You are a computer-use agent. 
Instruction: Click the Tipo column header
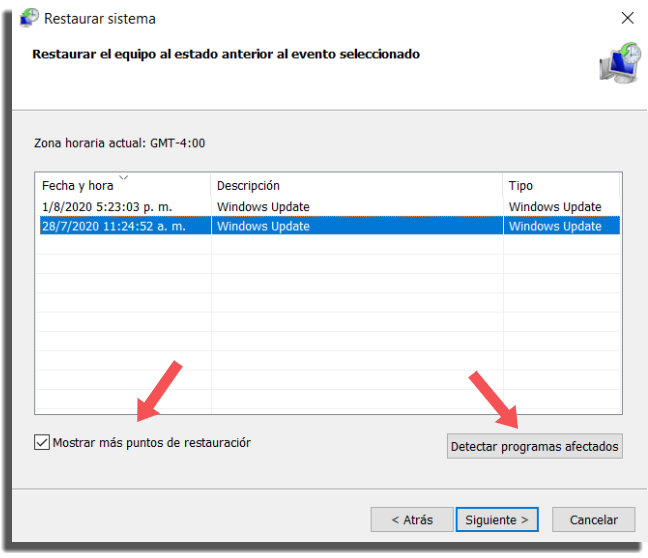tap(561, 185)
